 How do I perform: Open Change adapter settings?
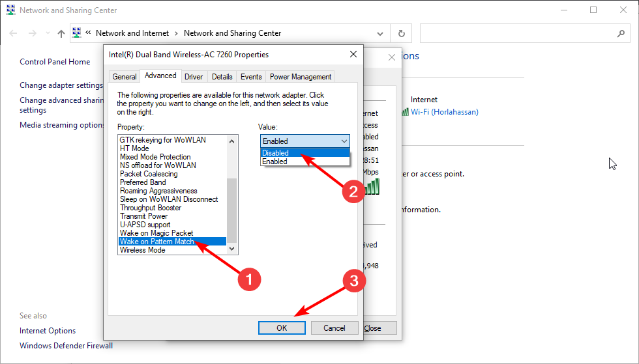tap(61, 85)
